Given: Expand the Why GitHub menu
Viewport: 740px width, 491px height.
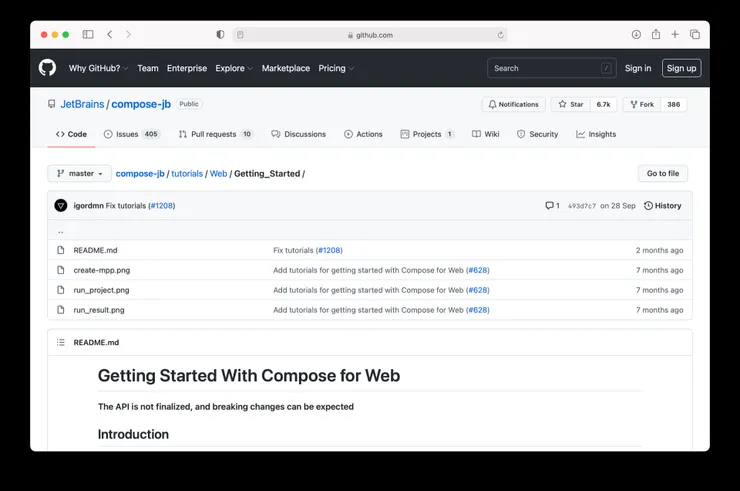Looking at the screenshot, I should 99,68.
